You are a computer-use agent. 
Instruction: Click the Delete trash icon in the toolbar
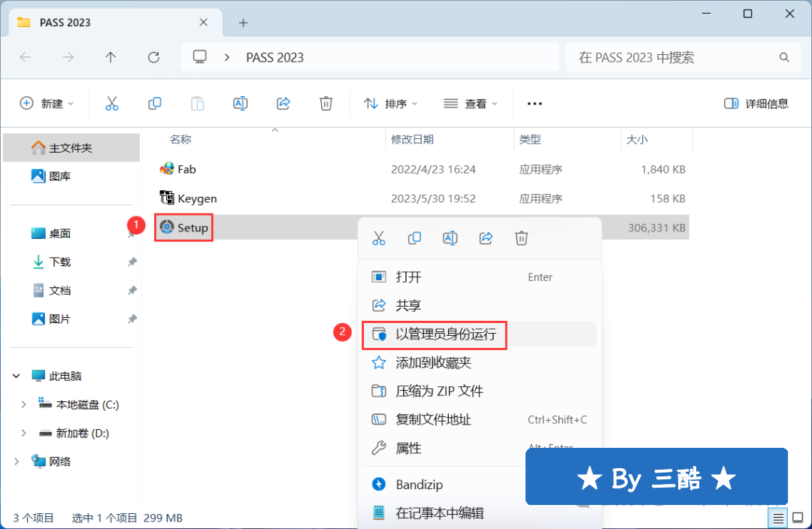coord(326,104)
